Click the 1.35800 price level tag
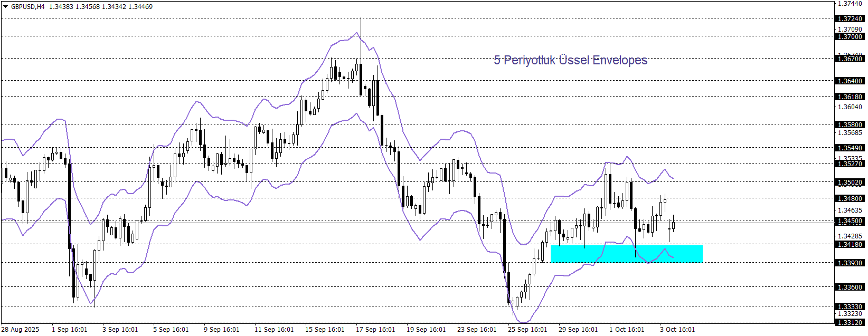The height and width of the screenshot is (336, 868). coord(850,125)
